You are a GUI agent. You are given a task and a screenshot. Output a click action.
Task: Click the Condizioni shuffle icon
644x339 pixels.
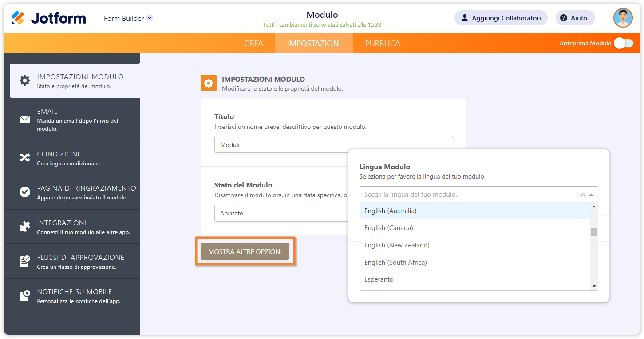[25, 158]
